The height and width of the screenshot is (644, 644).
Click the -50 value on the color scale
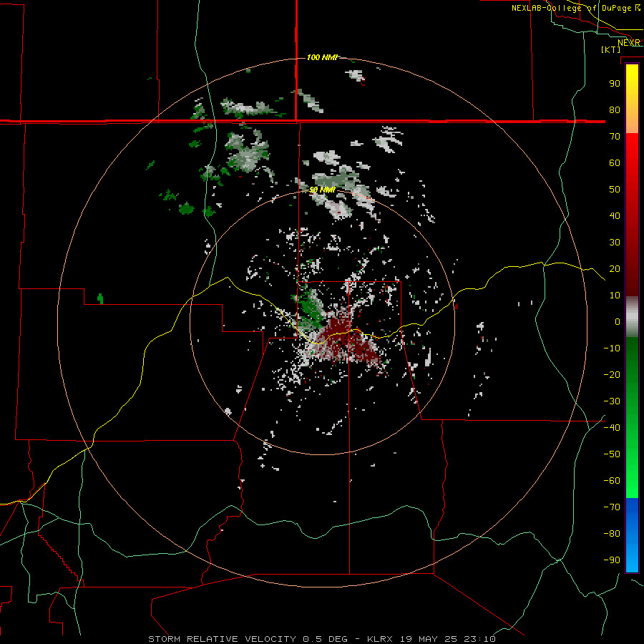point(612,454)
